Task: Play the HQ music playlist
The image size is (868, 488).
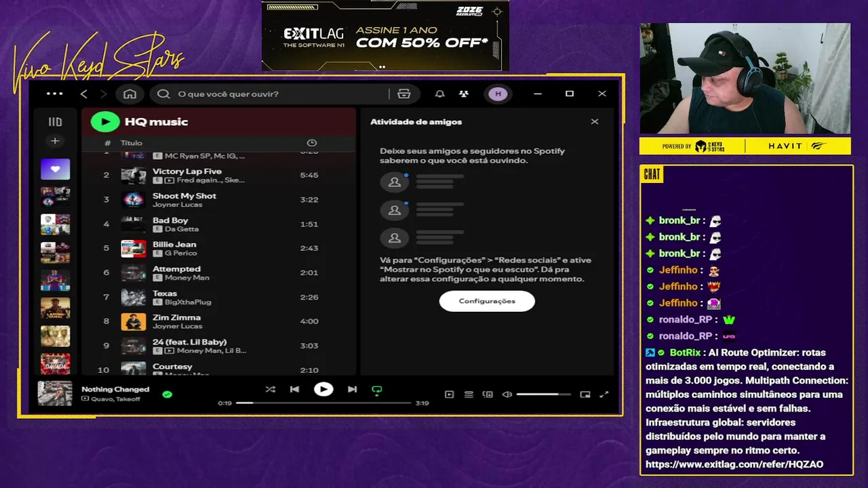Action: click(x=105, y=122)
